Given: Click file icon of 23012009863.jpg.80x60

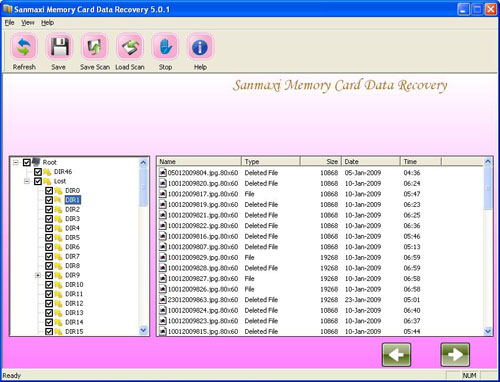Looking at the screenshot, I should click(x=163, y=300).
